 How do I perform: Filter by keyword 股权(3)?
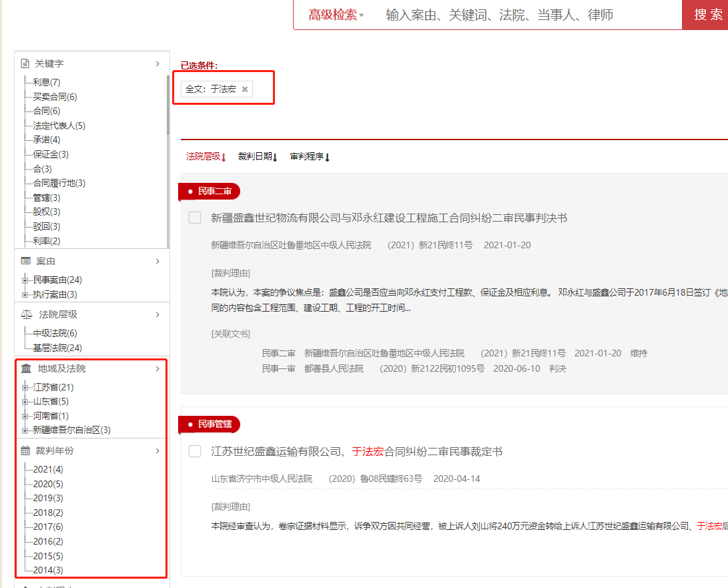coord(47,212)
